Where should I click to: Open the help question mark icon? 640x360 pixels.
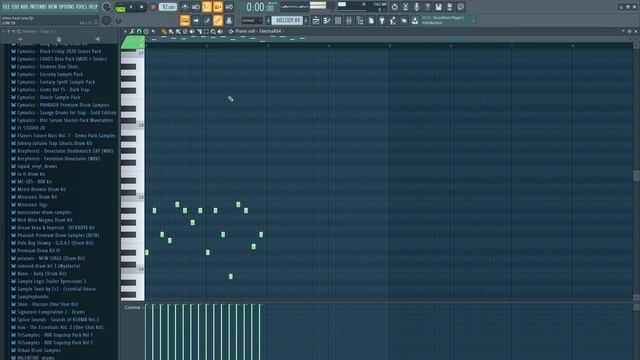pyautogui.click(x=427, y=7)
